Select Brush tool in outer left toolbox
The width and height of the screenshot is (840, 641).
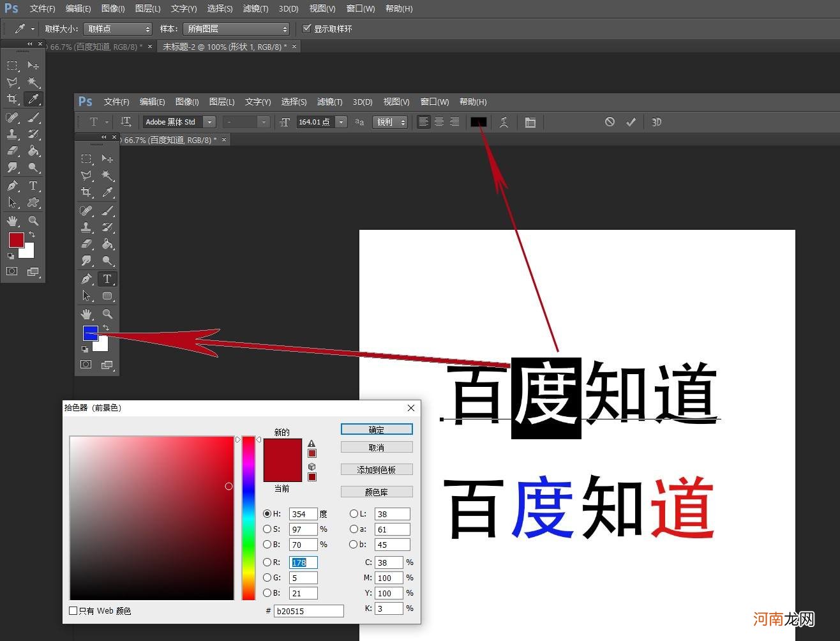(33, 117)
